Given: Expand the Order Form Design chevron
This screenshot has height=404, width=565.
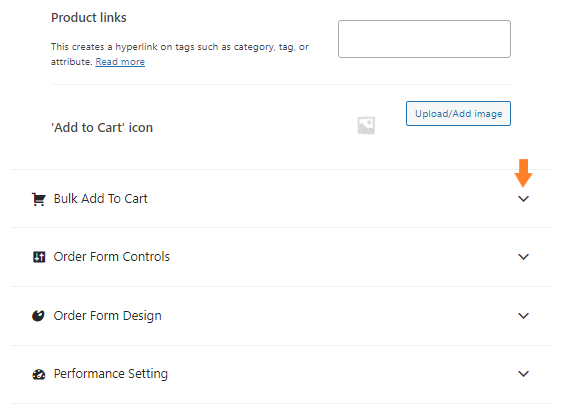Looking at the screenshot, I should pyautogui.click(x=523, y=316).
